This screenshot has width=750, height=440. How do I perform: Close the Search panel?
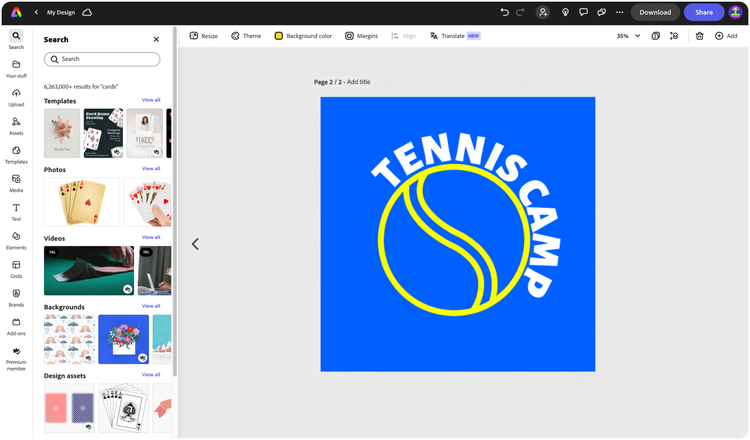[156, 40]
